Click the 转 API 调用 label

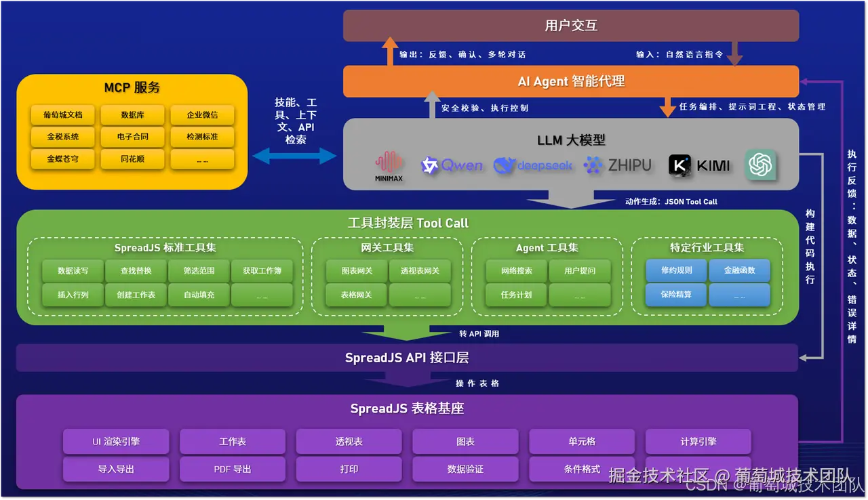point(479,333)
